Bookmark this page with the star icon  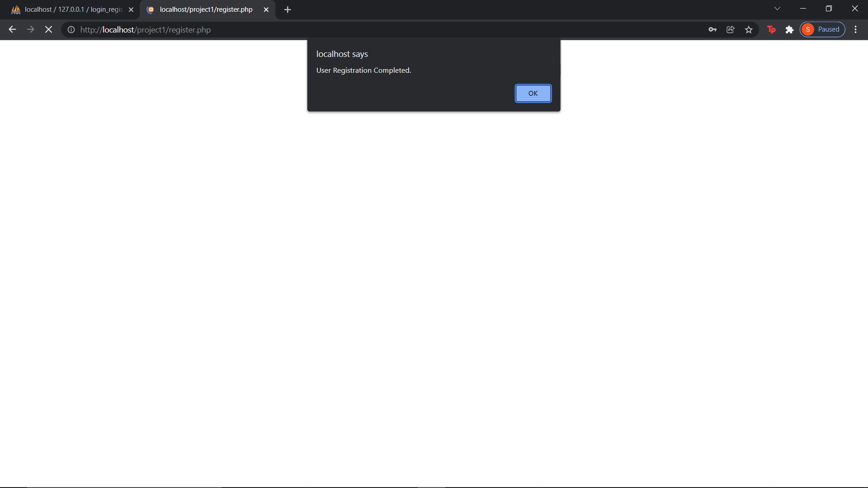pos(749,29)
